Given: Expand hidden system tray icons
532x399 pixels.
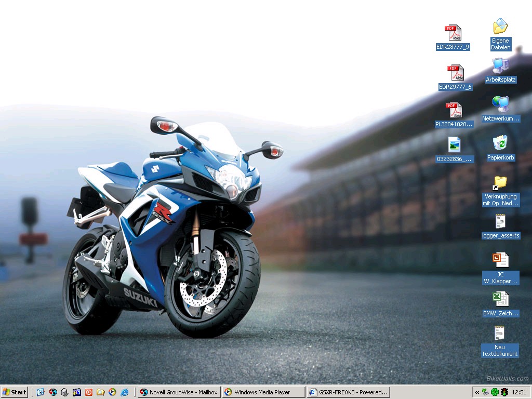Looking at the screenshot, I should 476,392.
